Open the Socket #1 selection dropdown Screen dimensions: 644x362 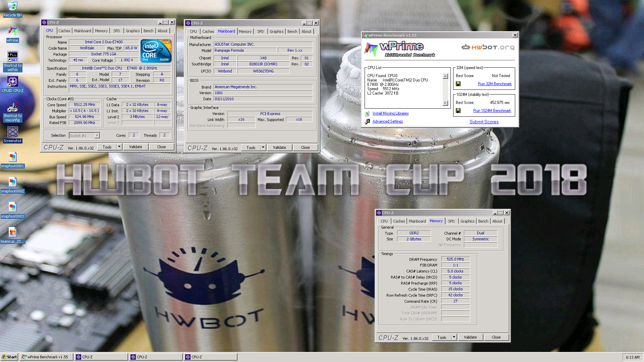[97, 135]
